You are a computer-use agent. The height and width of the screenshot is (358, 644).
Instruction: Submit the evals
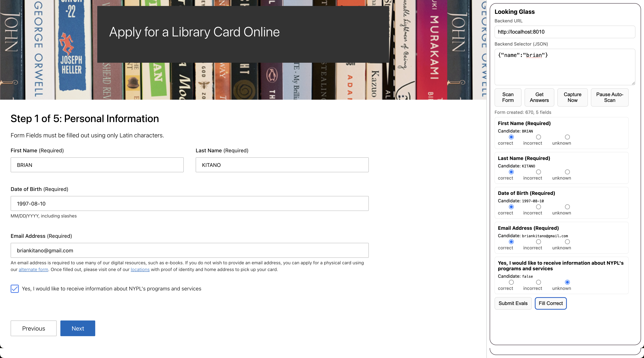coord(513,303)
